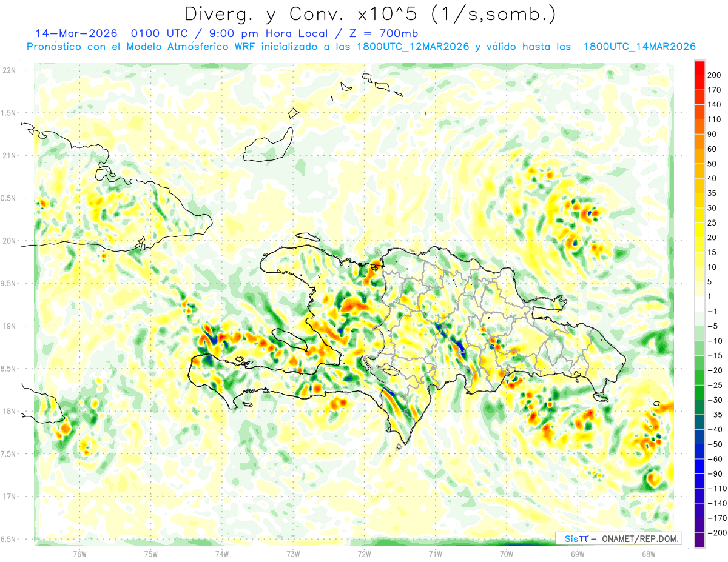Click the bright red swatch above 200

tap(700, 67)
